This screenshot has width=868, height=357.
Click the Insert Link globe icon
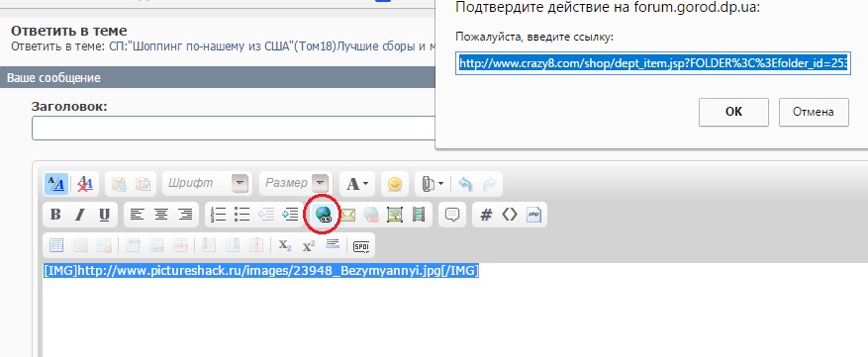(323, 215)
